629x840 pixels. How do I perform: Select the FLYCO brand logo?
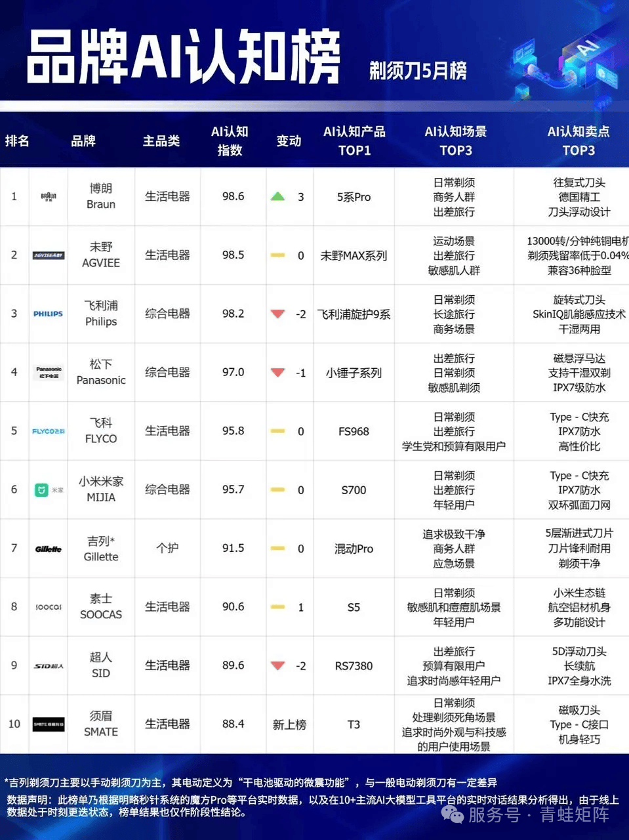coord(47,431)
